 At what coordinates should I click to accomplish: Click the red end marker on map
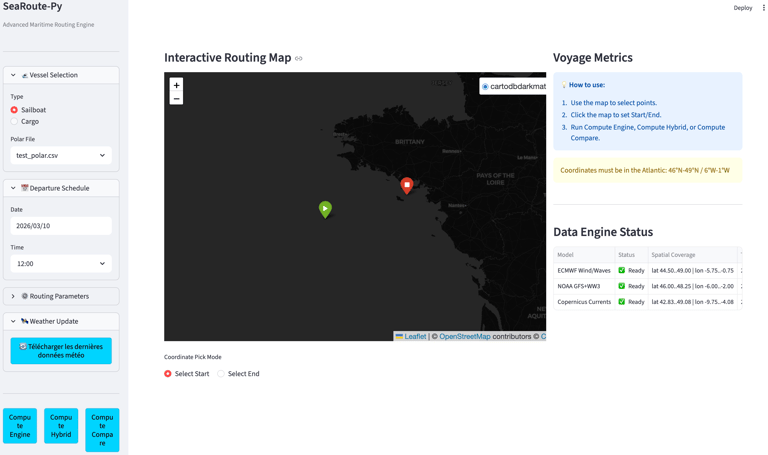(407, 186)
